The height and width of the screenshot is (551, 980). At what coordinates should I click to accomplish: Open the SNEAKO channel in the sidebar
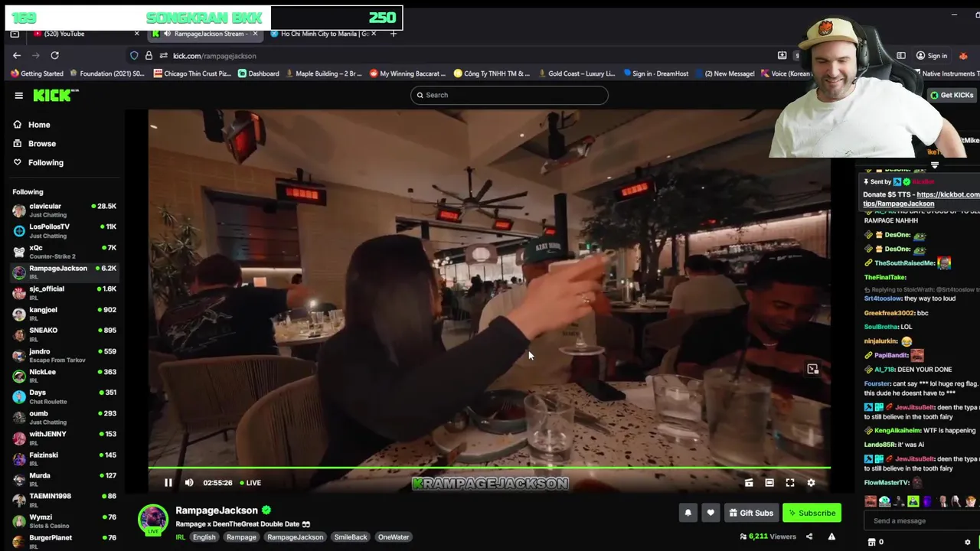[64, 334]
